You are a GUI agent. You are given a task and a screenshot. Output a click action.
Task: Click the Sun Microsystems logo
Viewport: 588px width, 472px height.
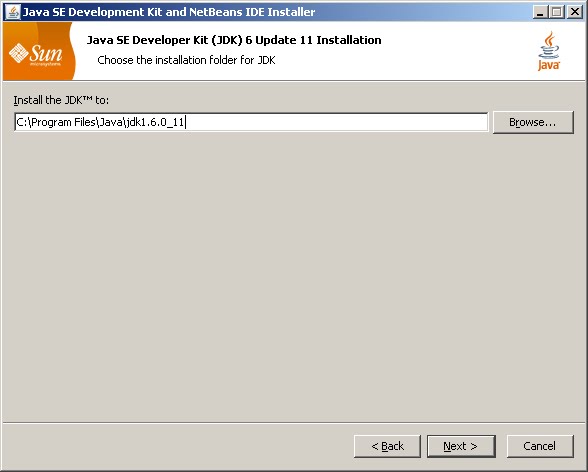(x=38, y=51)
